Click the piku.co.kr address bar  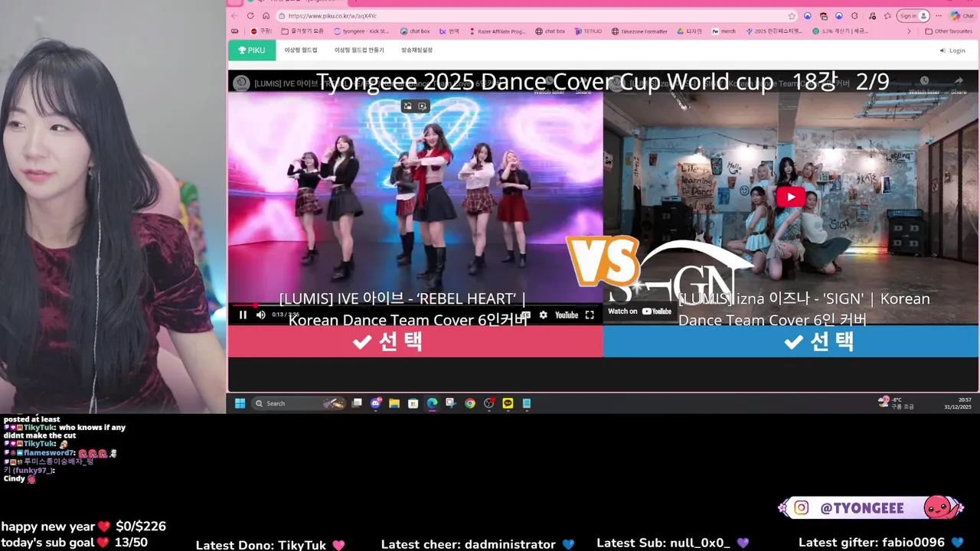(536, 15)
